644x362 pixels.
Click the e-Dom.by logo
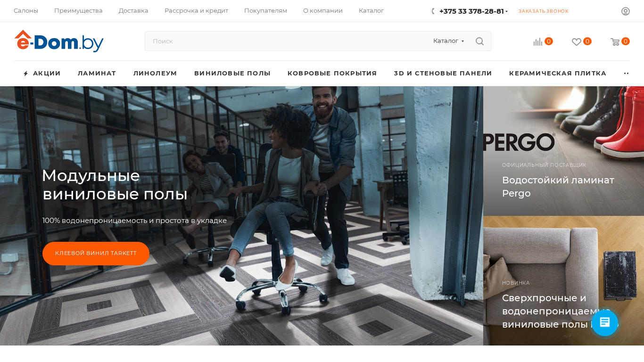[59, 41]
